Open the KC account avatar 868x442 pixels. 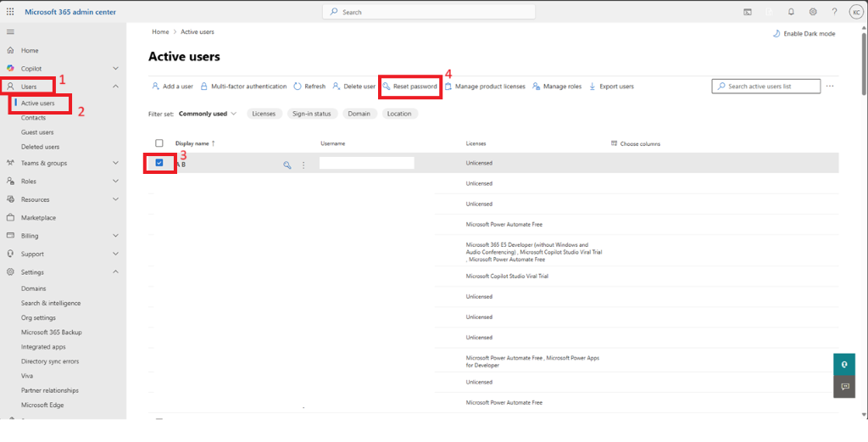tap(856, 12)
